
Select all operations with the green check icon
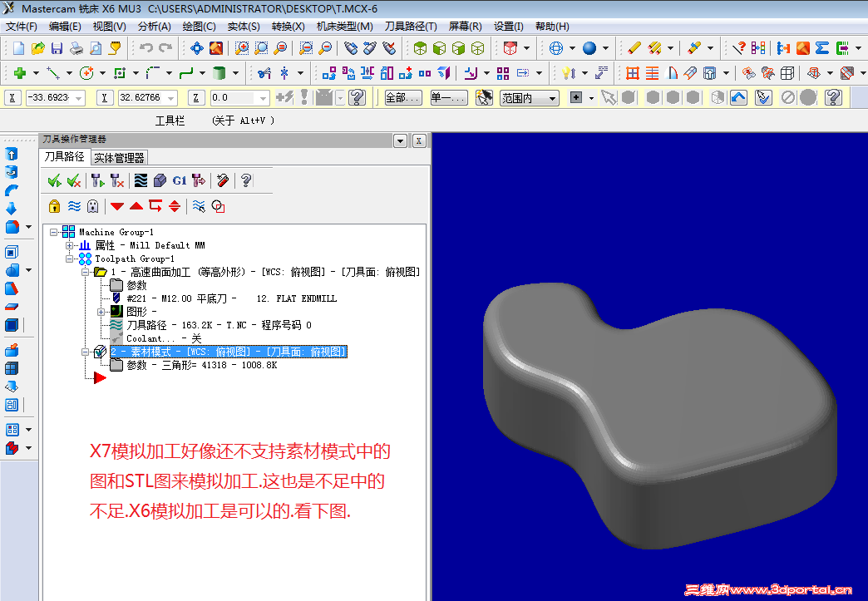pyautogui.click(x=54, y=180)
